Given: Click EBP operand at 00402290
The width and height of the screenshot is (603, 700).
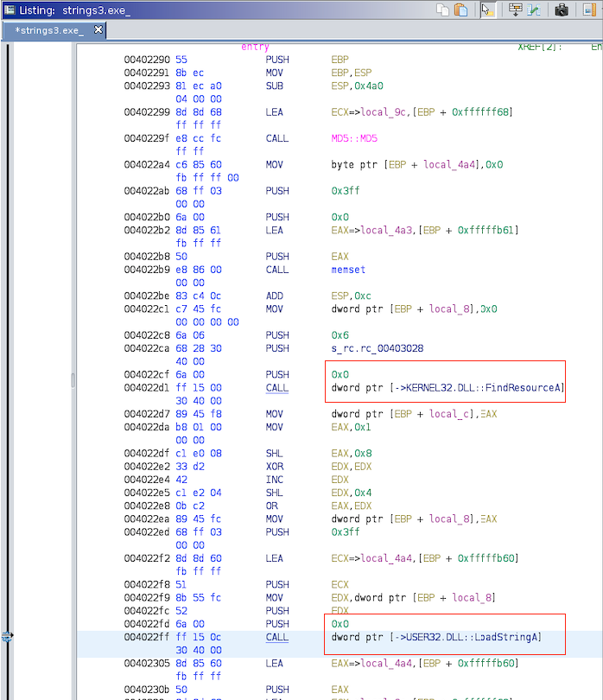Looking at the screenshot, I should click(x=340, y=60).
